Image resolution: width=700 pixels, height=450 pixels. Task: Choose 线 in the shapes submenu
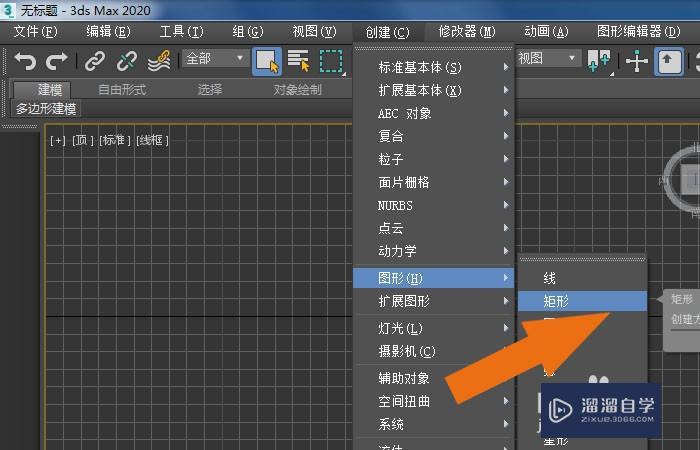coord(582,279)
